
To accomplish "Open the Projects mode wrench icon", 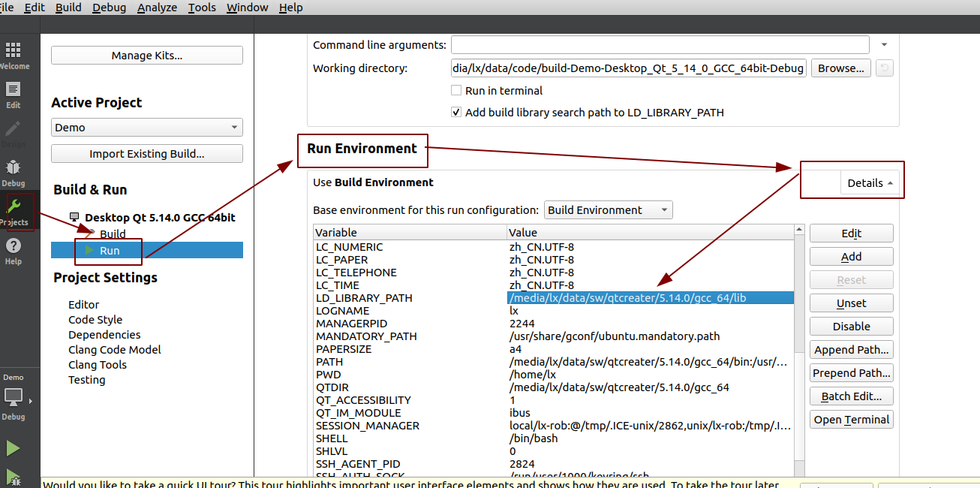I will pos(14,212).
